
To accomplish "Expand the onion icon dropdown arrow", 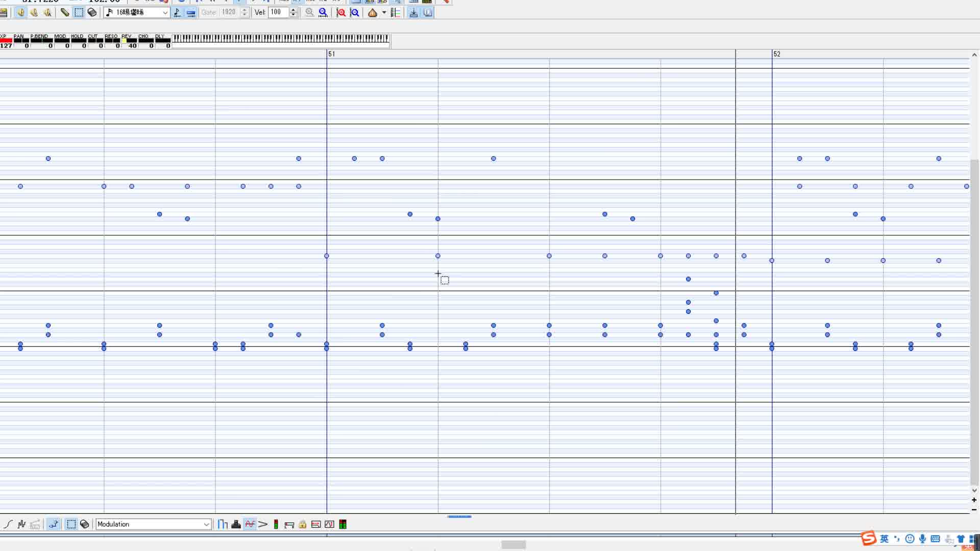I will click(x=384, y=12).
